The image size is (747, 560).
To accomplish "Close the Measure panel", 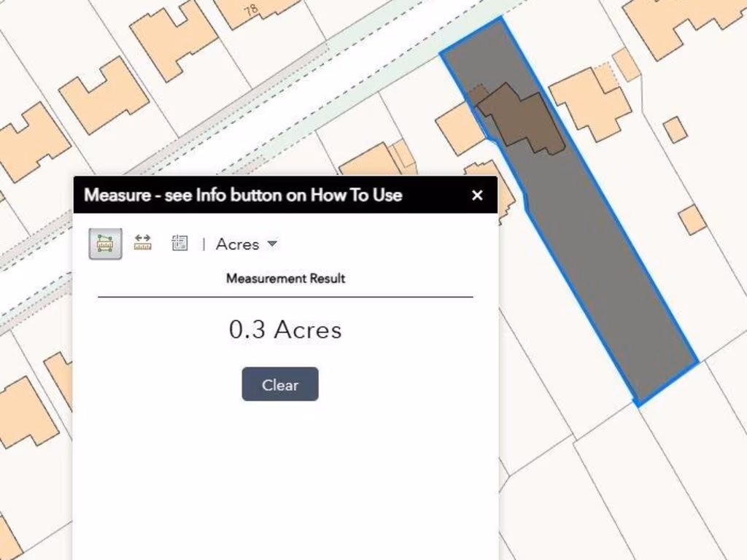I will (x=477, y=195).
